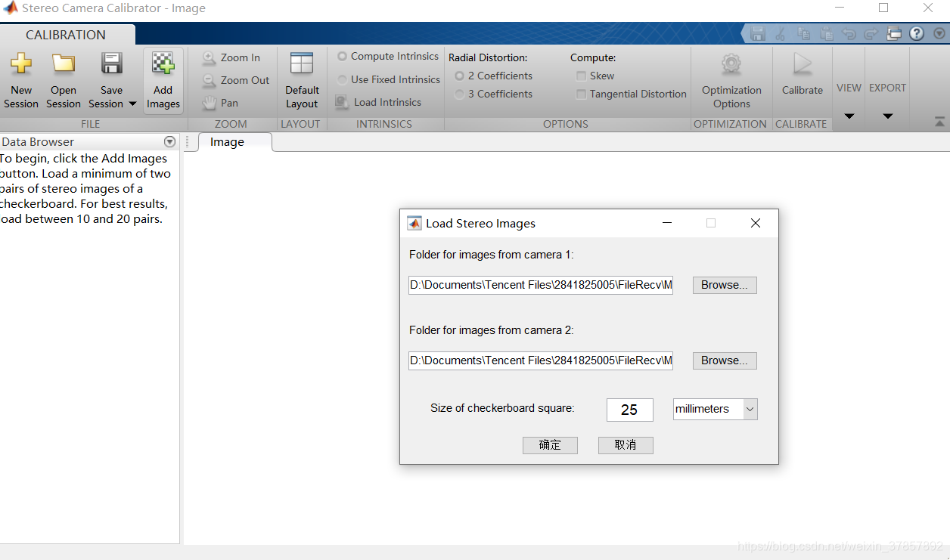The width and height of the screenshot is (950, 560).
Task: Expand the VIEW section dropdown
Action: pyautogui.click(x=849, y=116)
